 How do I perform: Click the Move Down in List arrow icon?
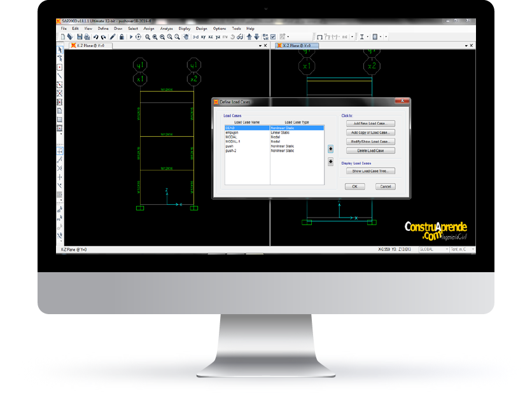(x=257, y=37)
